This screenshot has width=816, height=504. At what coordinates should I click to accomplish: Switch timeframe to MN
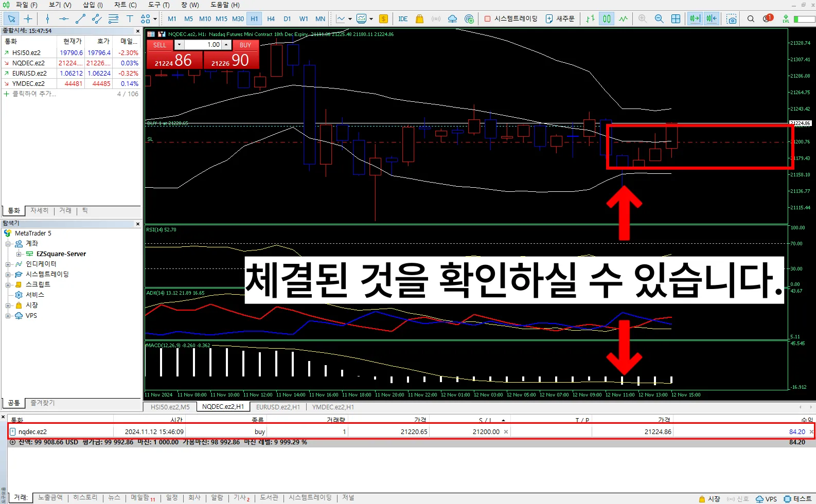(x=320, y=19)
